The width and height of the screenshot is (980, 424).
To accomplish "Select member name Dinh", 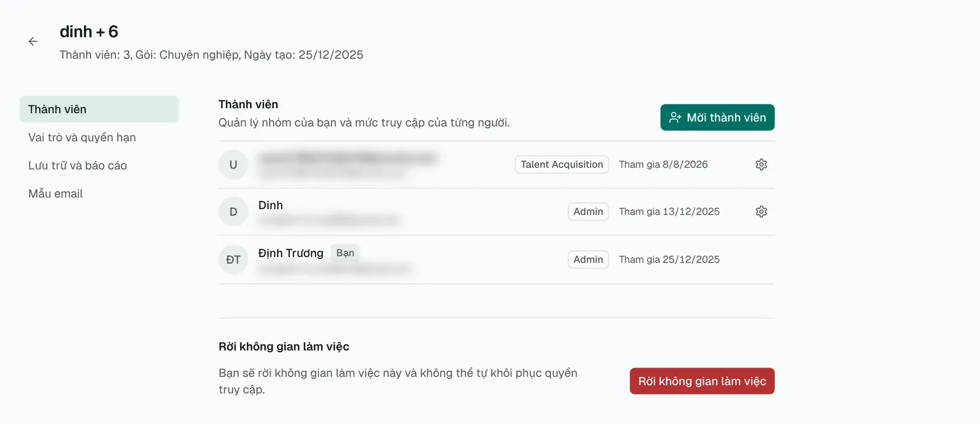I will (x=271, y=206).
